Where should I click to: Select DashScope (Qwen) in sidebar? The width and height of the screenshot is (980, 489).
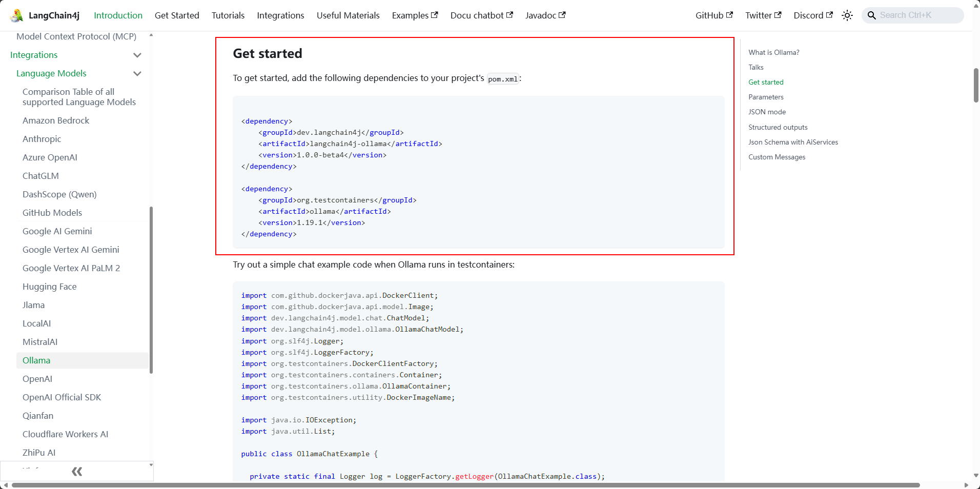(59, 194)
